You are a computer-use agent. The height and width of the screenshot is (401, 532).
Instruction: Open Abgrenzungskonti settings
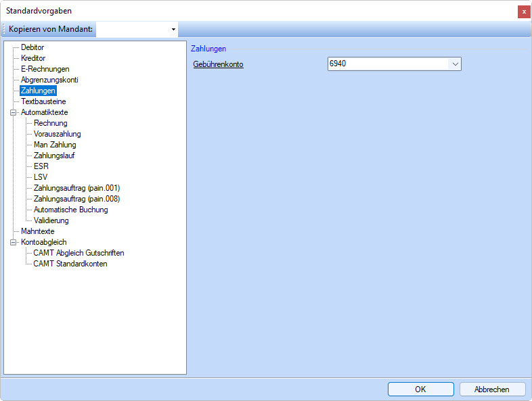49,80
